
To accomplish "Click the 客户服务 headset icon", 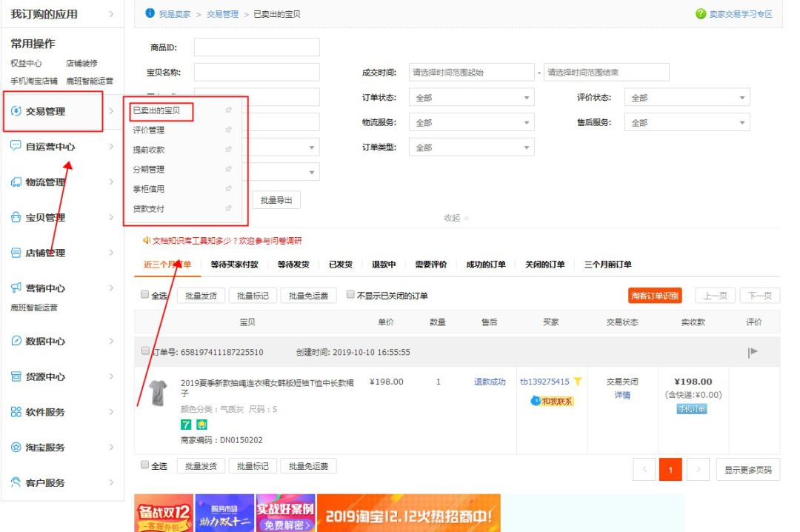I will 16,482.
